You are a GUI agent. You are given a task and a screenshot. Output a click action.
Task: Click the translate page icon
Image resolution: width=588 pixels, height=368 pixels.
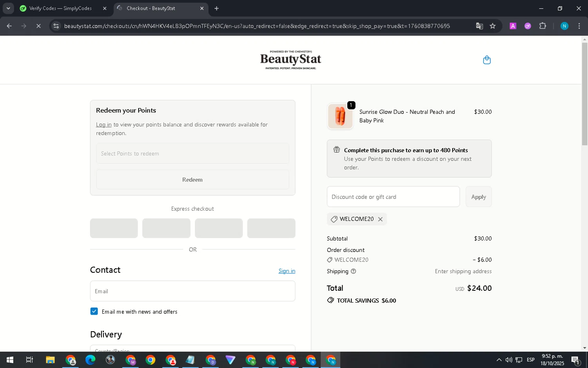pyautogui.click(x=479, y=26)
